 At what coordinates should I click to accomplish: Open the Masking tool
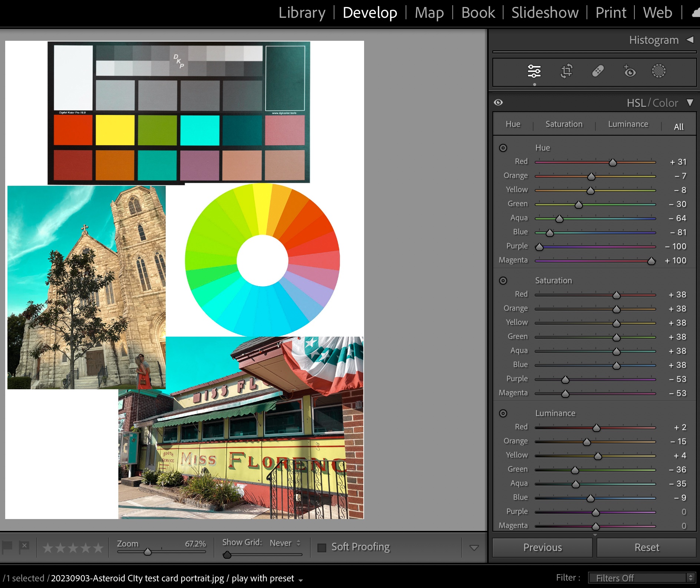click(x=659, y=71)
